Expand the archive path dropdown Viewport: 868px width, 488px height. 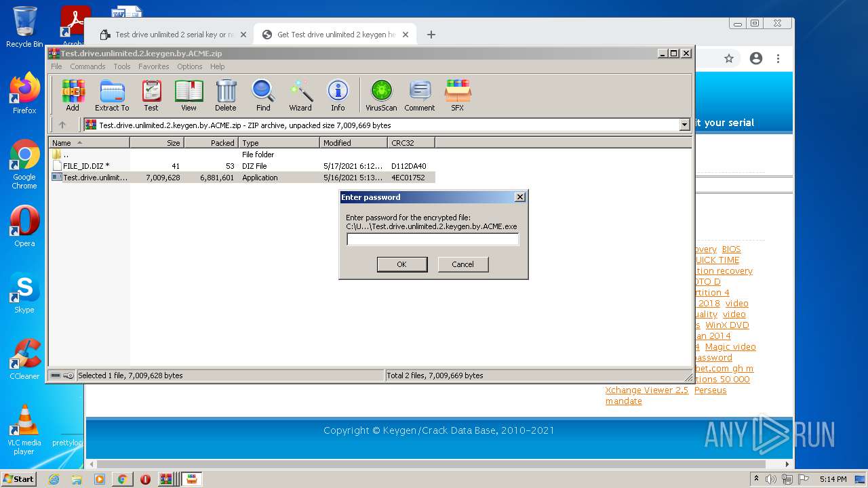pyautogui.click(x=684, y=125)
